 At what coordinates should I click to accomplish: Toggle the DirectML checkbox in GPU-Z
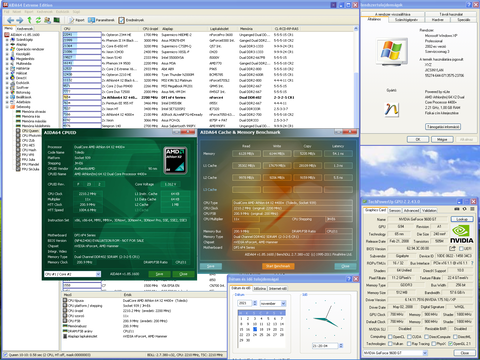click(456, 337)
